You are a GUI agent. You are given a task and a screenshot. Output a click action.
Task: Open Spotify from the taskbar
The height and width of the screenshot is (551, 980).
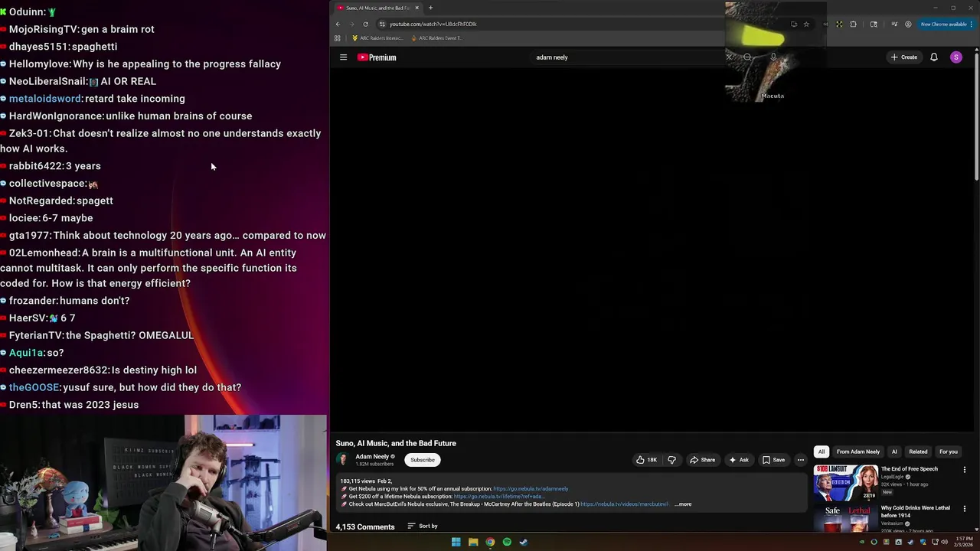[x=507, y=542]
